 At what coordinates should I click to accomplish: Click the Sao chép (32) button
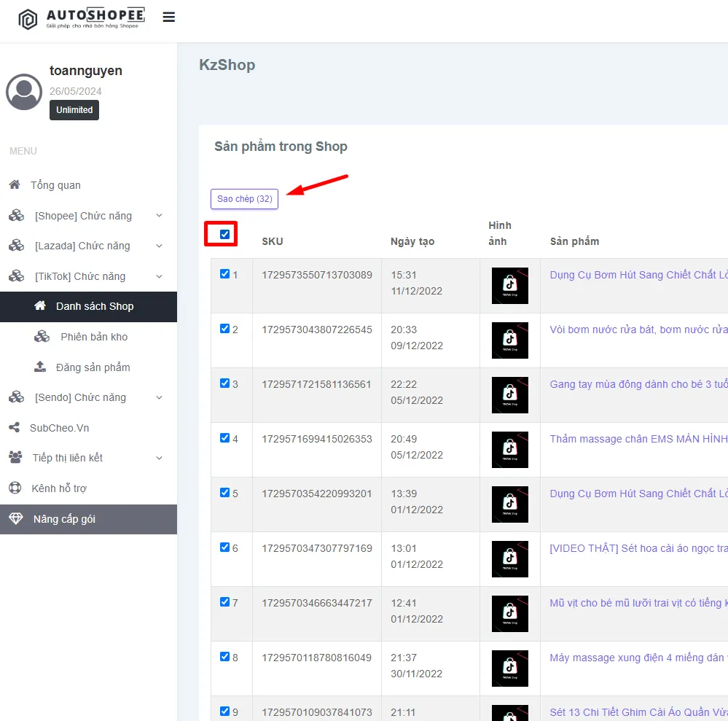coord(244,199)
